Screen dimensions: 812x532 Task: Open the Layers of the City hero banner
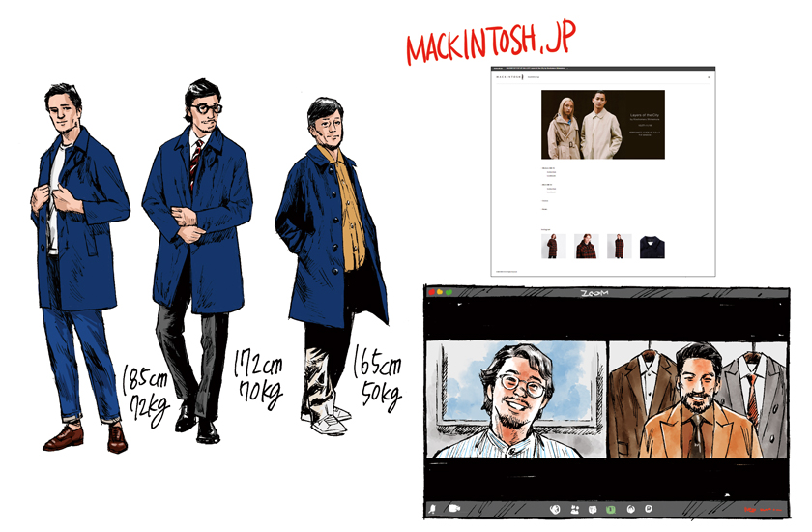tap(603, 125)
